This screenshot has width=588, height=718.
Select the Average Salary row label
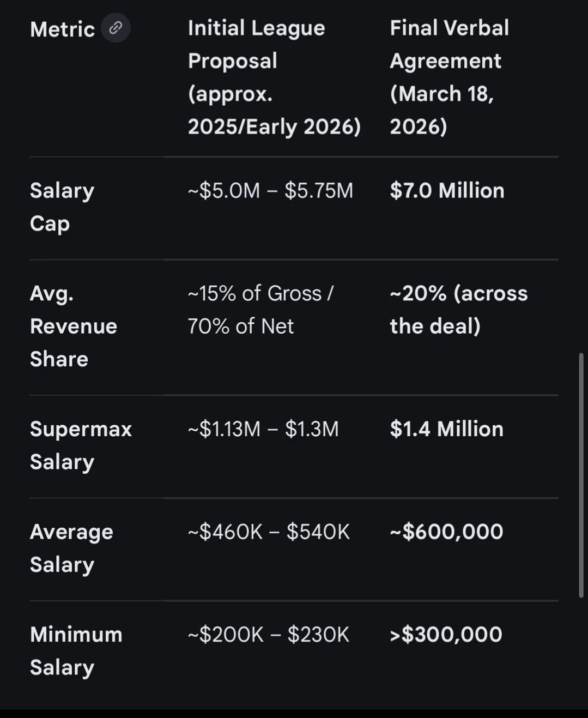point(71,548)
